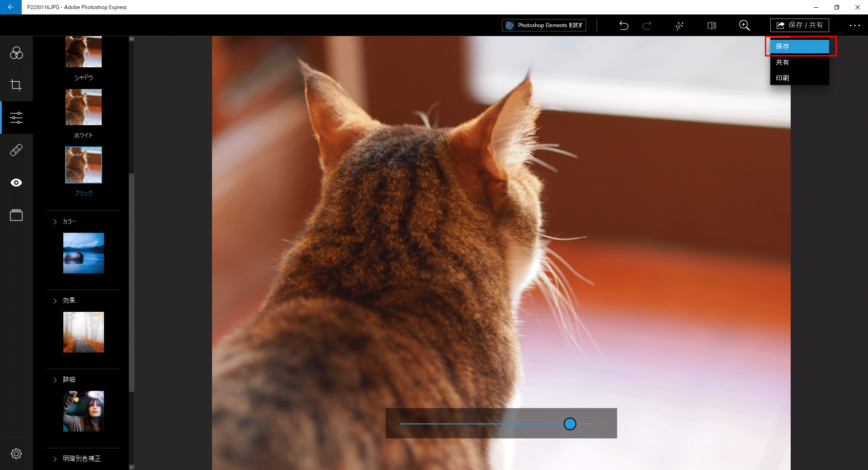Undo the last edit
Viewport: 868px width, 470px height.
click(624, 25)
